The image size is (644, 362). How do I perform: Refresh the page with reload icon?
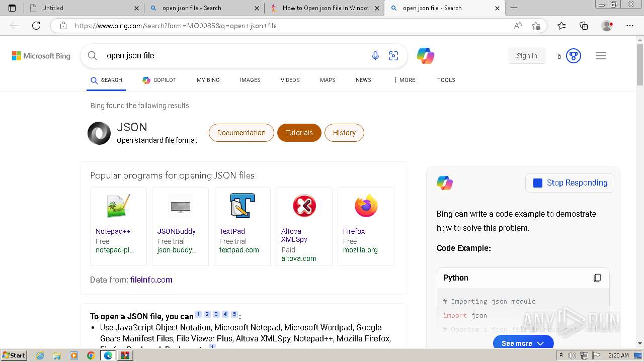(36, 26)
